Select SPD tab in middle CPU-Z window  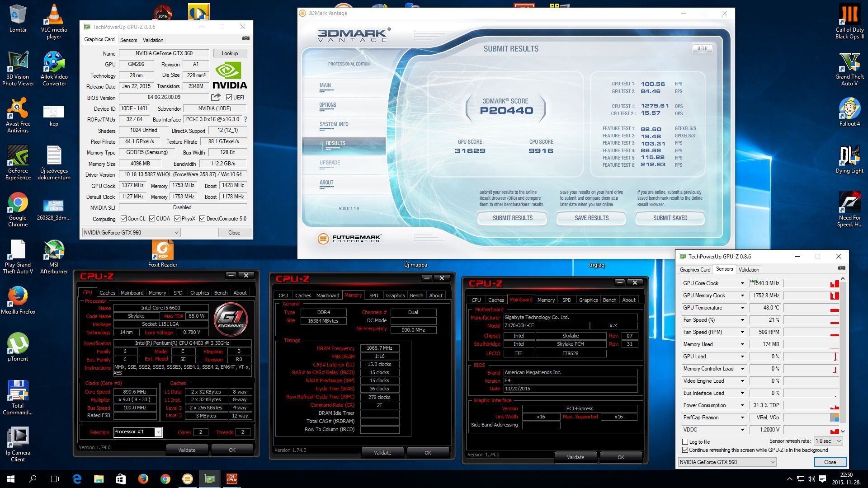[x=373, y=296]
